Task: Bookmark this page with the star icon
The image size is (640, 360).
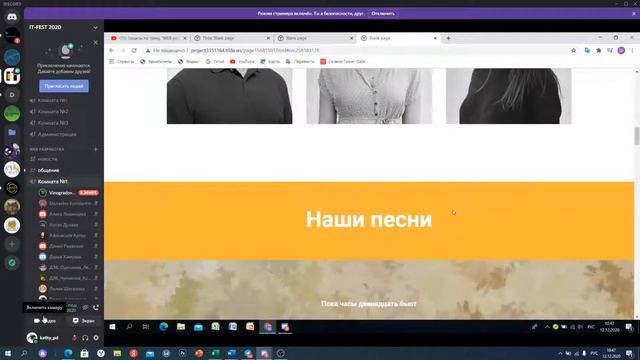Action: click(573, 50)
